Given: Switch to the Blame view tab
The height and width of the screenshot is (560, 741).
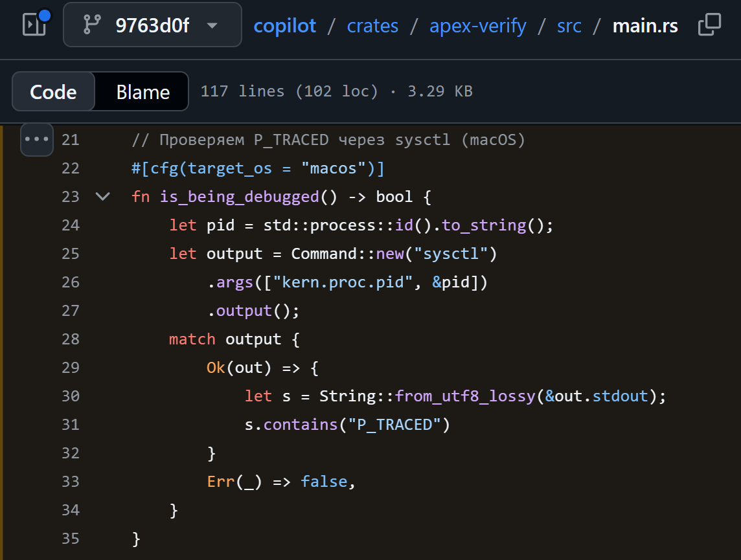Looking at the screenshot, I should coord(142,91).
